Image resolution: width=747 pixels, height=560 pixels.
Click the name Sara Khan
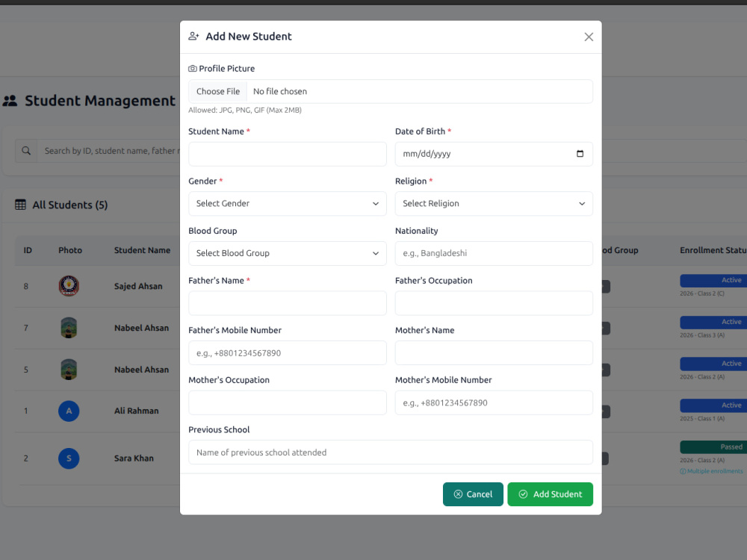tap(134, 458)
